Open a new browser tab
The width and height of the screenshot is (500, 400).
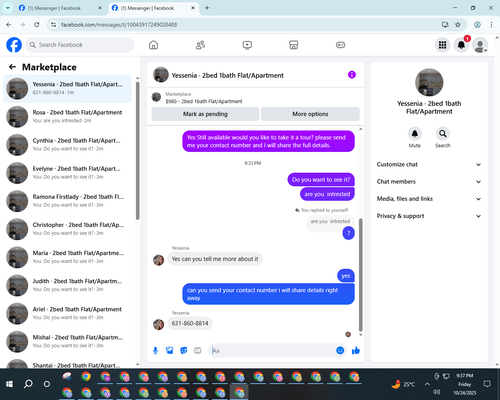[207, 8]
